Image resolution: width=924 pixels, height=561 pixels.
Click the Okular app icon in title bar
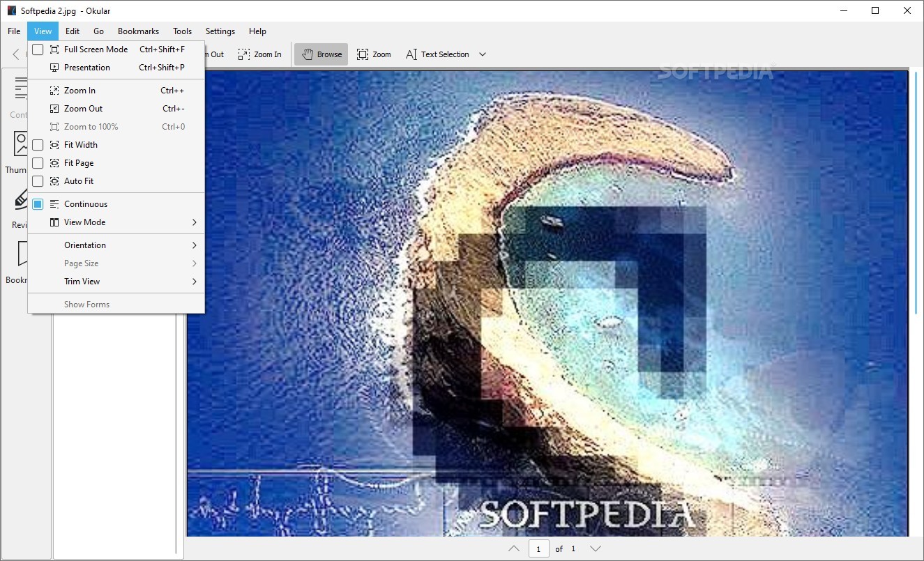pos(12,10)
